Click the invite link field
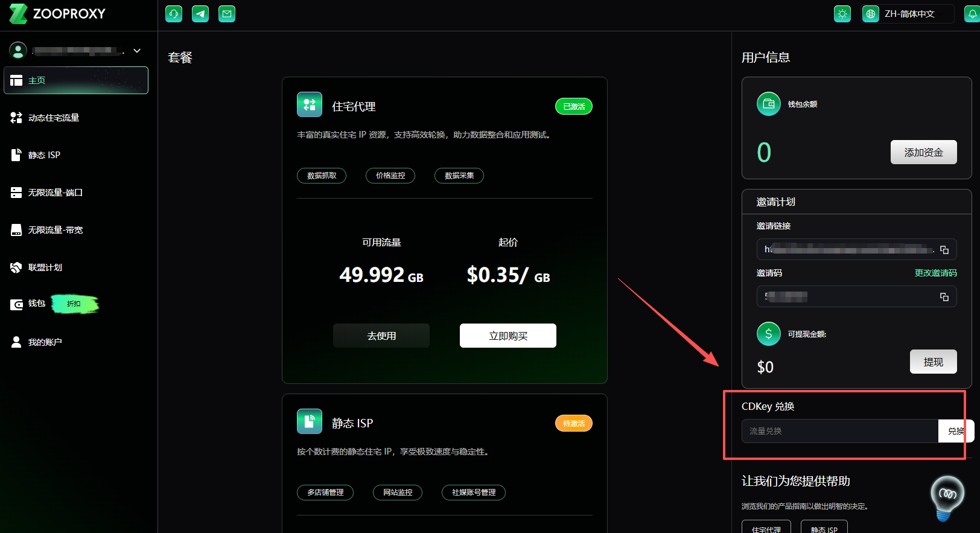The height and width of the screenshot is (533, 980). tap(857, 249)
